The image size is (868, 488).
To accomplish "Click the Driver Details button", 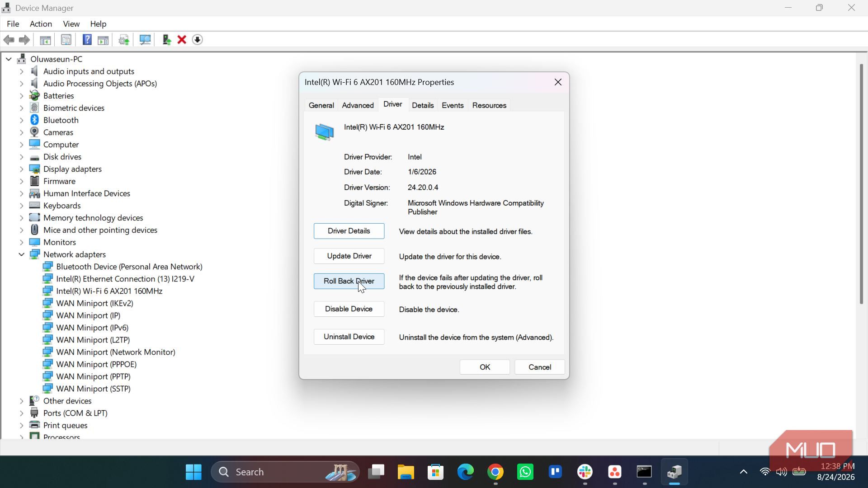I will [x=349, y=231].
